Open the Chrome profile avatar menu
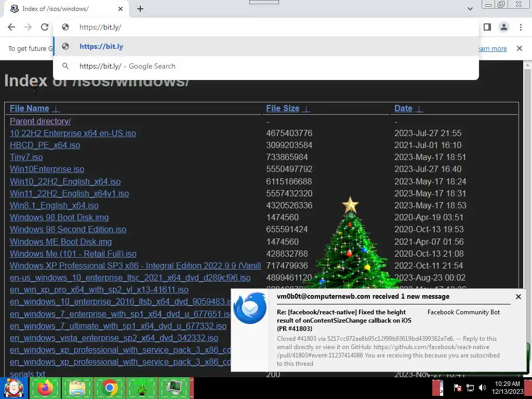This screenshot has width=532, height=399. tap(504, 27)
